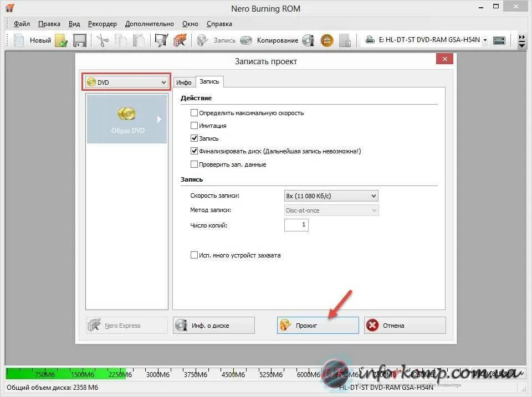The image size is (532, 397).
Task: Click the drive options icon after the recorder list
Action: pos(499,40)
